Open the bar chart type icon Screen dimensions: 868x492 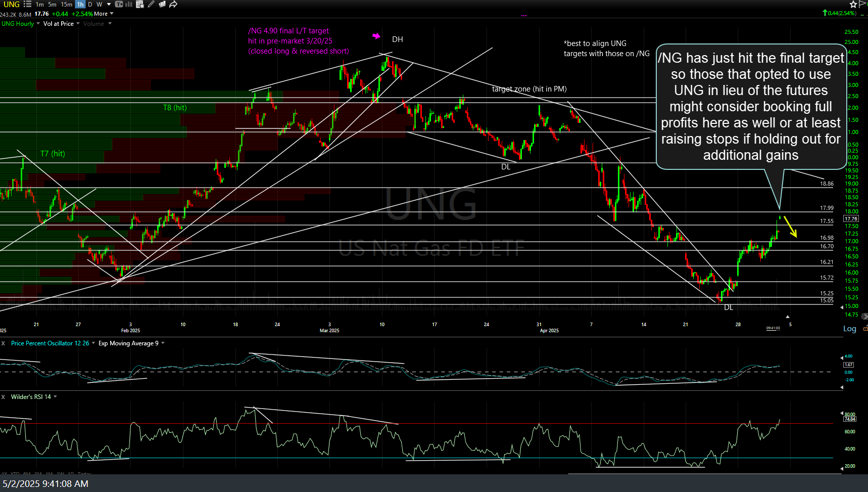(129, 4)
